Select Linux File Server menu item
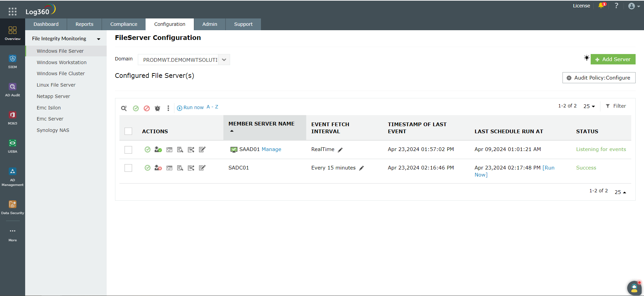The height and width of the screenshot is (296, 644). pyautogui.click(x=56, y=85)
